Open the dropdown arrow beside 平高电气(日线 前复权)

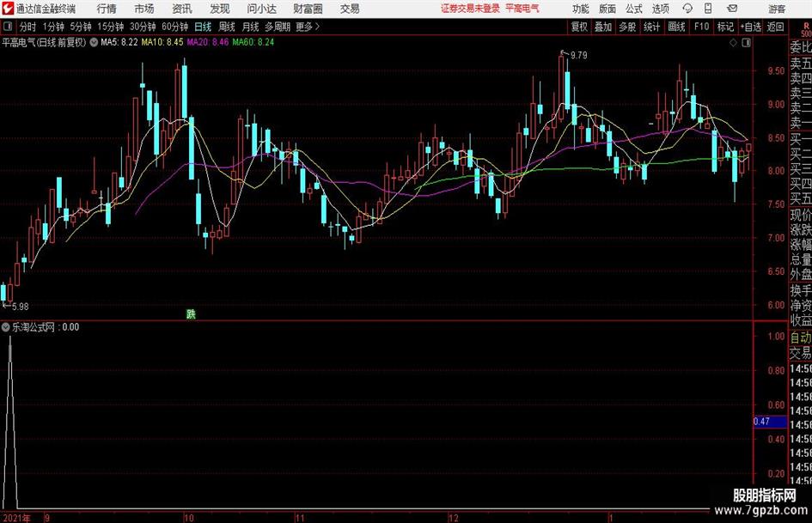click(x=94, y=42)
